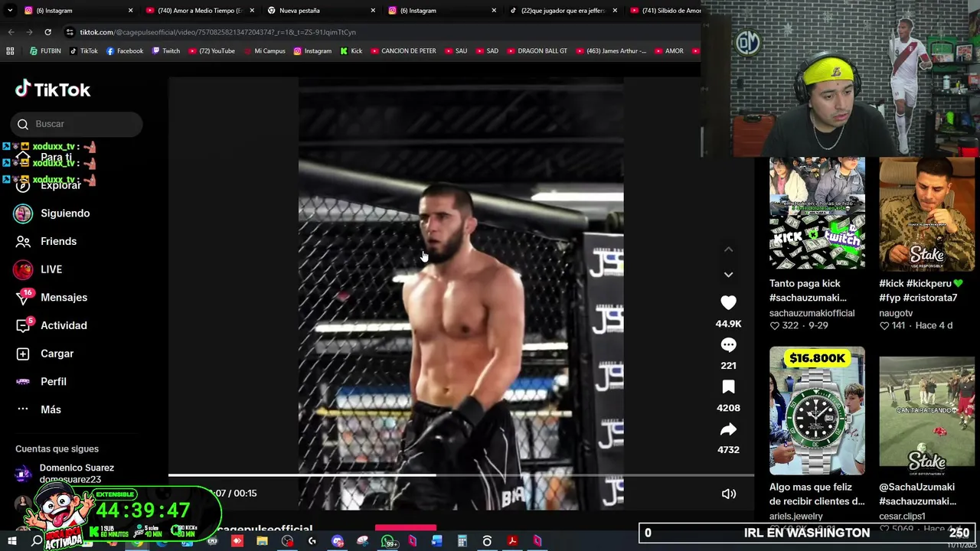The width and height of the screenshot is (980, 551).
Task: Switch to que jugador que era tab
Action: pos(563,11)
